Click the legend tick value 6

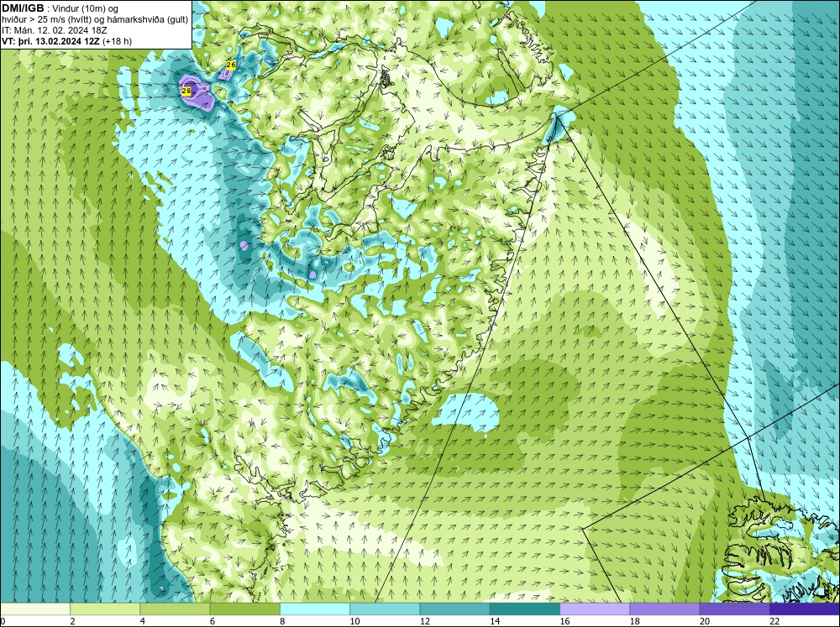(213, 621)
